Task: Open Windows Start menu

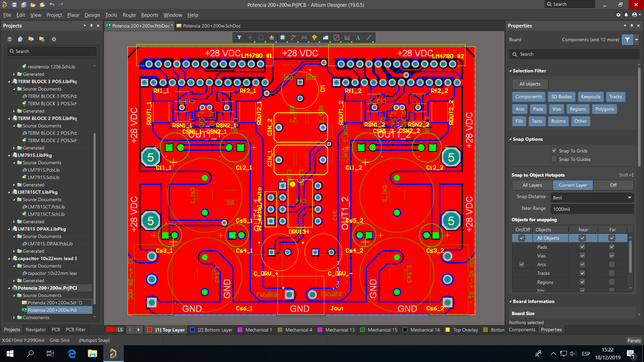Action: pyautogui.click(x=10, y=354)
